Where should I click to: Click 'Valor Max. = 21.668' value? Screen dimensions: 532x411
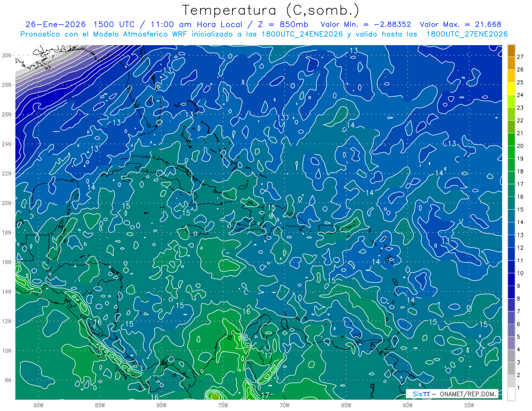coord(461,24)
